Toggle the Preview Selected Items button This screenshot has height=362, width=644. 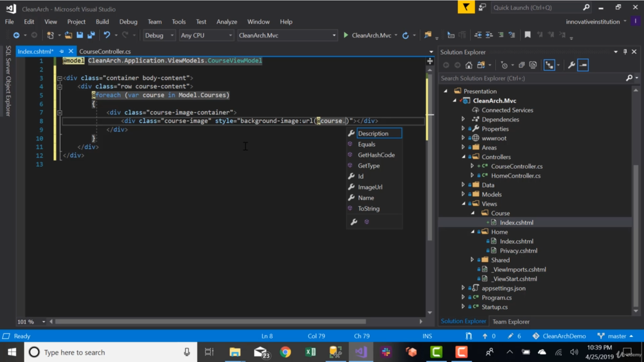(583, 65)
